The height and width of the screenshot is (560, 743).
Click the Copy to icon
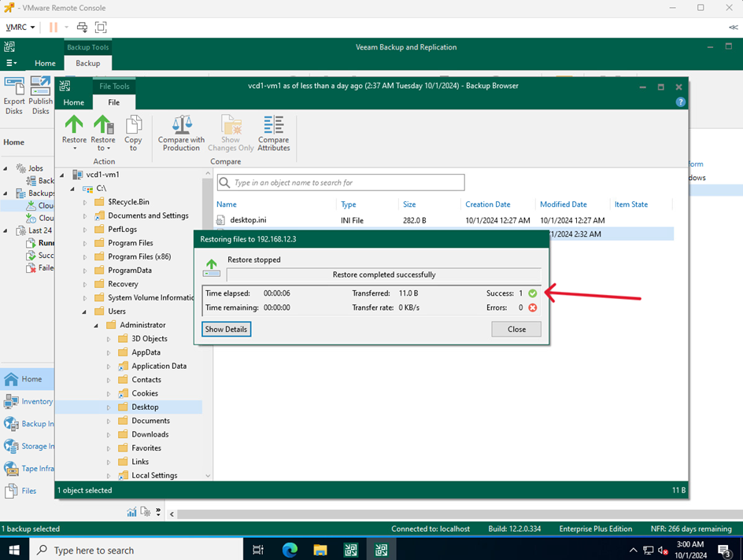[133, 131]
